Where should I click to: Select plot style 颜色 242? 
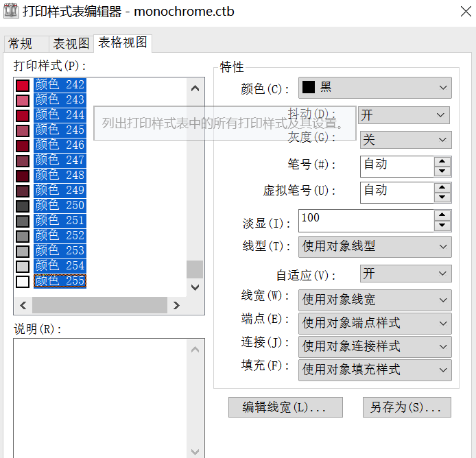pyautogui.click(x=60, y=85)
